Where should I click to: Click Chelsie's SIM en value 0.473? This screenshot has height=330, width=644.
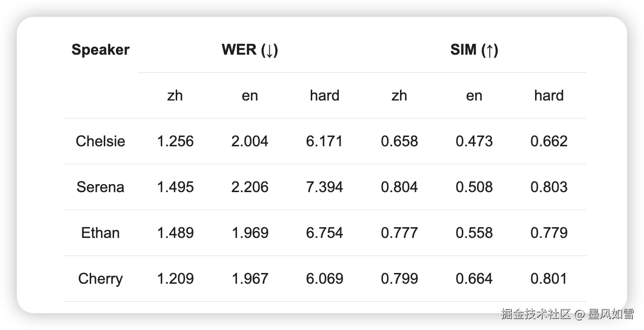pos(474,141)
